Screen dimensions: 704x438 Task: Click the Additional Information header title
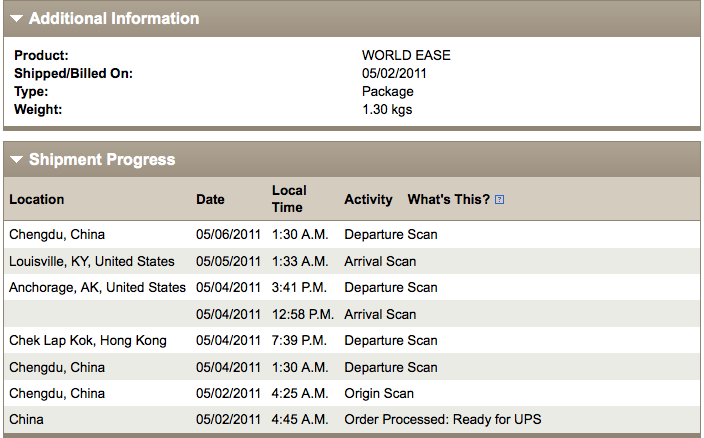click(114, 19)
